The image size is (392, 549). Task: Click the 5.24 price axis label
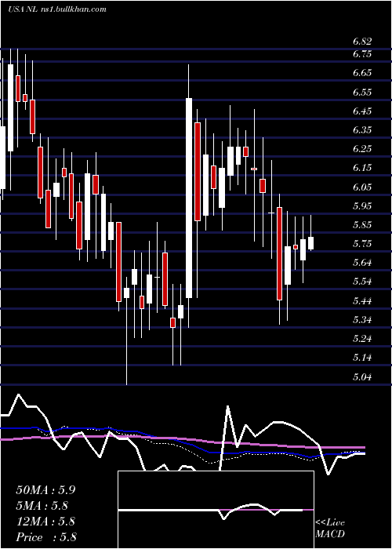[362, 339]
